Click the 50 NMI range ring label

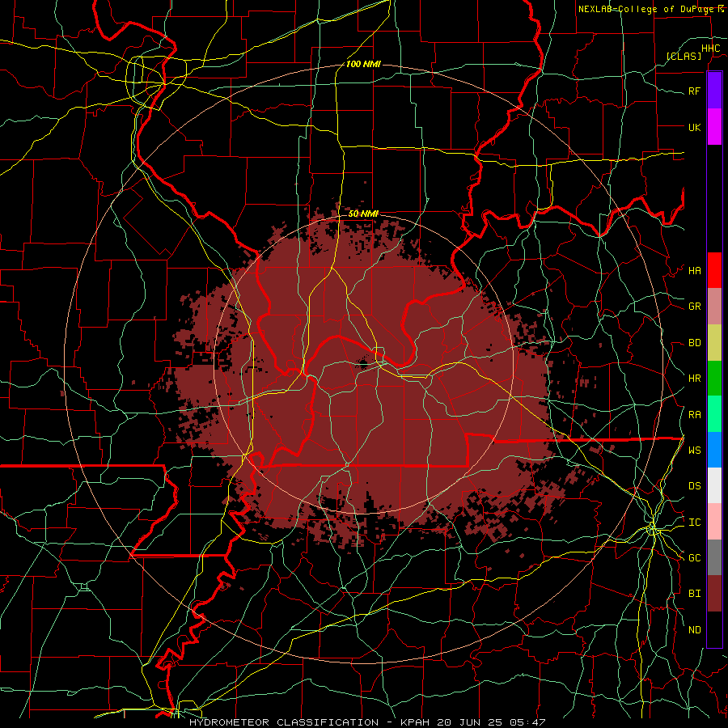coord(363,214)
